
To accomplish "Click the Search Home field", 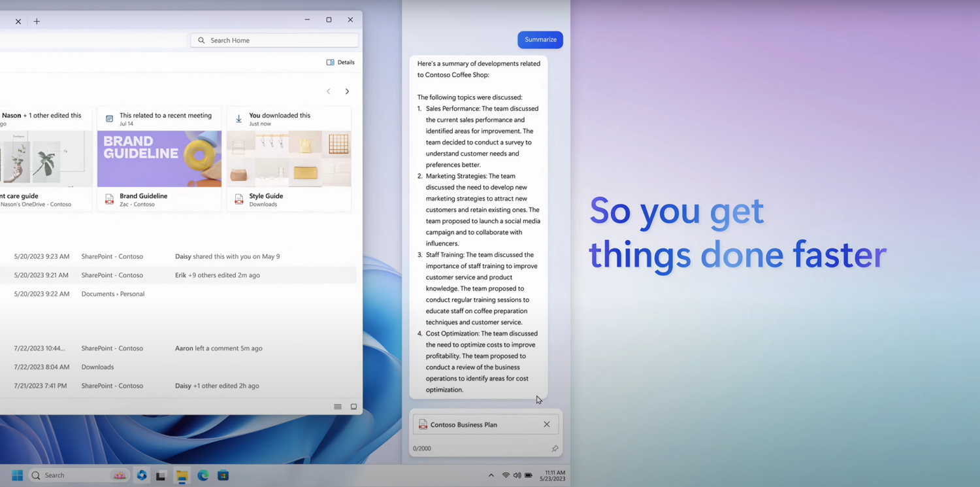I will 274,41.
